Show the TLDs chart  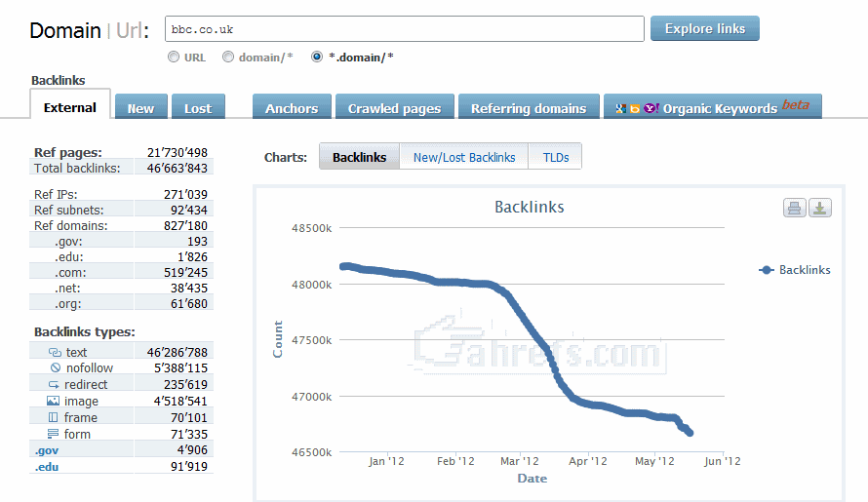coord(555,157)
